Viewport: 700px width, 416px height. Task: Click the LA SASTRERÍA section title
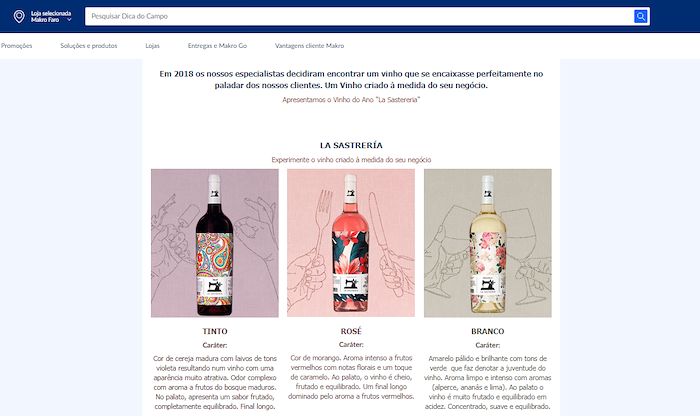click(351, 145)
